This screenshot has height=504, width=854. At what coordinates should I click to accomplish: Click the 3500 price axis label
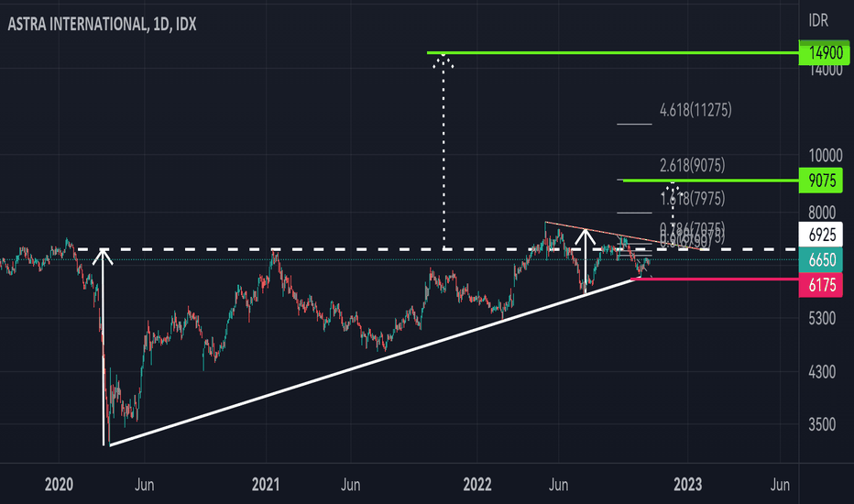pyautogui.click(x=822, y=424)
